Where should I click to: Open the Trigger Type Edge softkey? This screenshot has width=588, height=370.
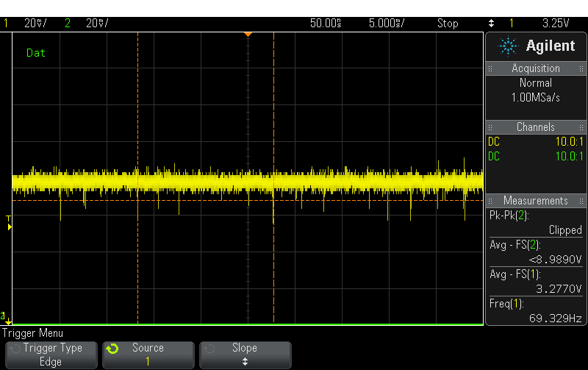[51, 355]
